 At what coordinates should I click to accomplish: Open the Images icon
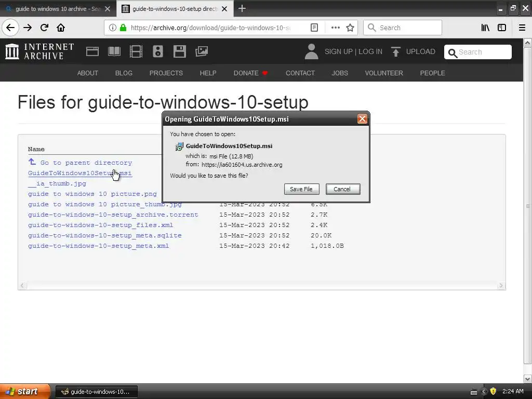[202, 51]
